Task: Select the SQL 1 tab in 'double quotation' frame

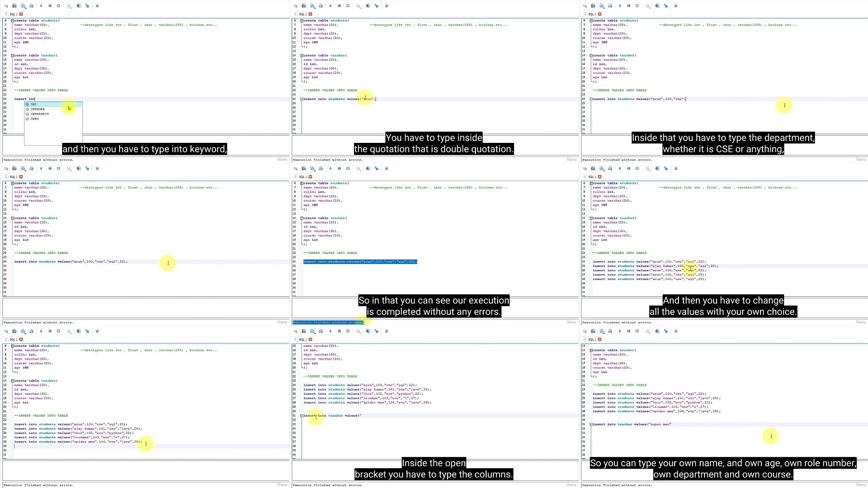Action: (x=303, y=14)
